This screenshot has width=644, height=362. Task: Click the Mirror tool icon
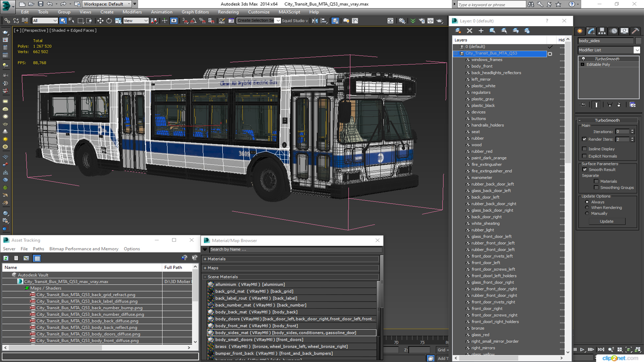pos(315,21)
